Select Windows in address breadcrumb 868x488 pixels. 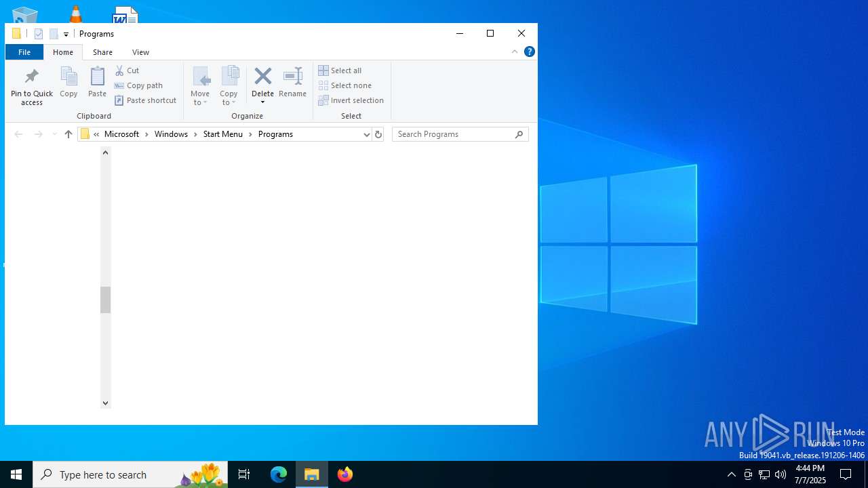click(x=171, y=134)
